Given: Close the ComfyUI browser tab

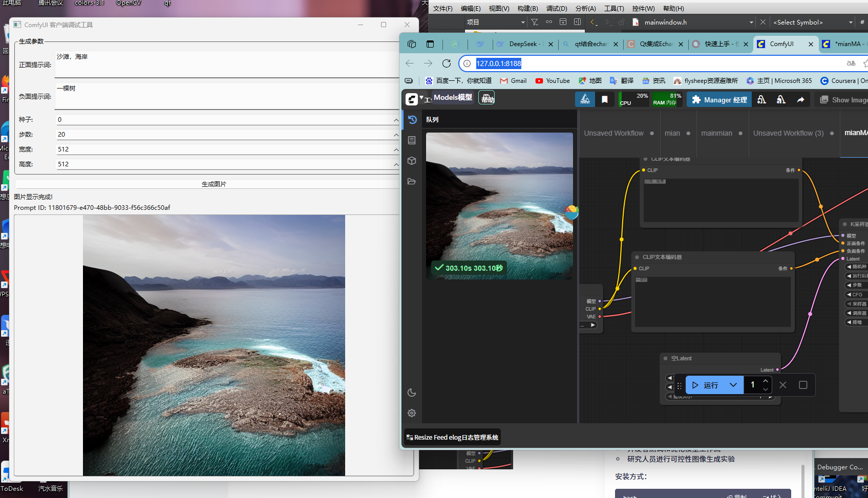Looking at the screenshot, I should pos(811,45).
